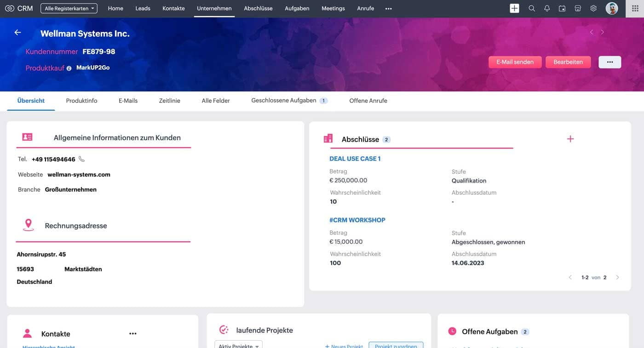Screen dimensions: 644x348
Task: Switch to the E-Mails tab
Action: [128, 101]
